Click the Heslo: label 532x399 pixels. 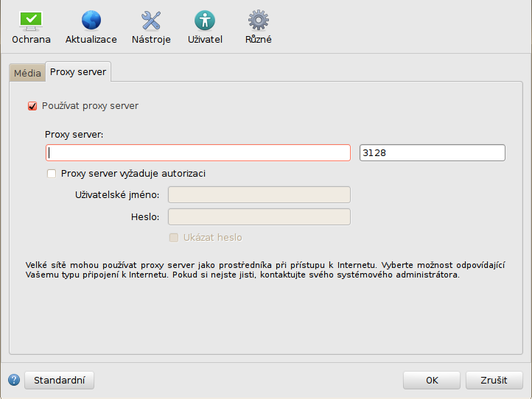click(x=145, y=217)
